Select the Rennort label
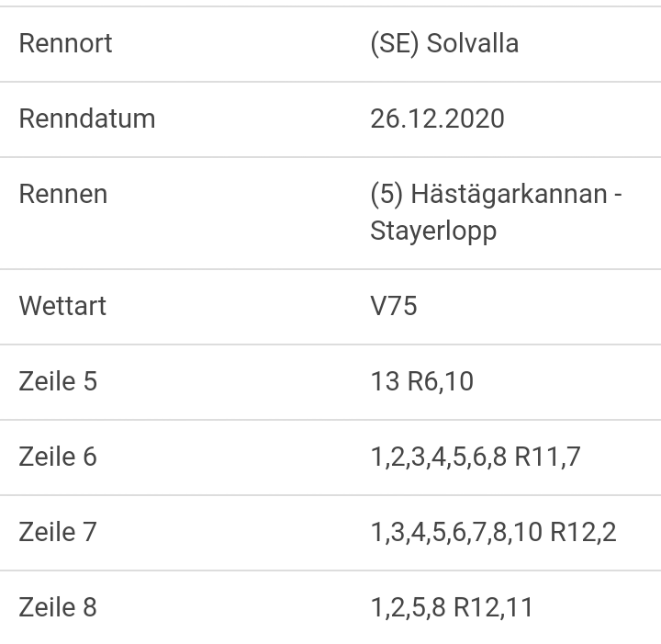The height and width of the screenshot is (644, 661). point(65,43)
